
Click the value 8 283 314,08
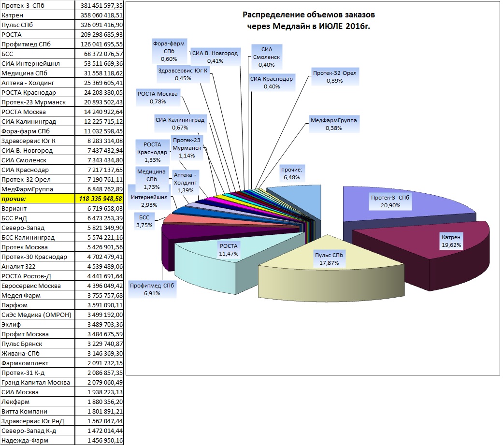100,141
